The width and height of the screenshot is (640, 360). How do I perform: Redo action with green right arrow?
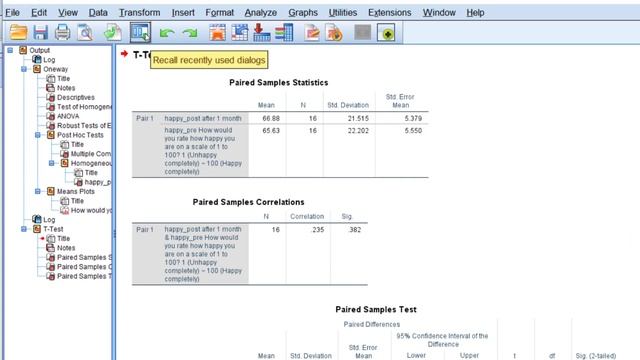pos(189,33)
